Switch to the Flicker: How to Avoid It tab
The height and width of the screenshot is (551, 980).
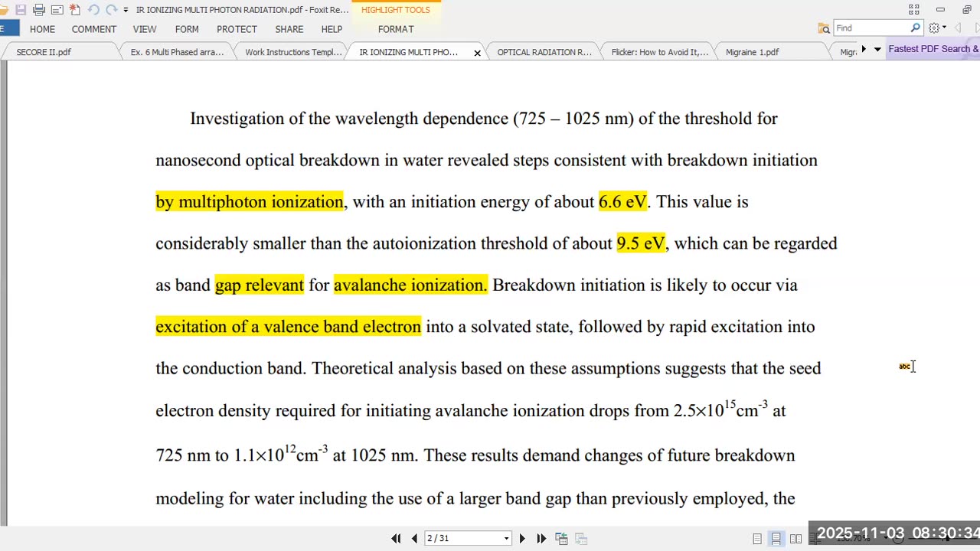659,52
